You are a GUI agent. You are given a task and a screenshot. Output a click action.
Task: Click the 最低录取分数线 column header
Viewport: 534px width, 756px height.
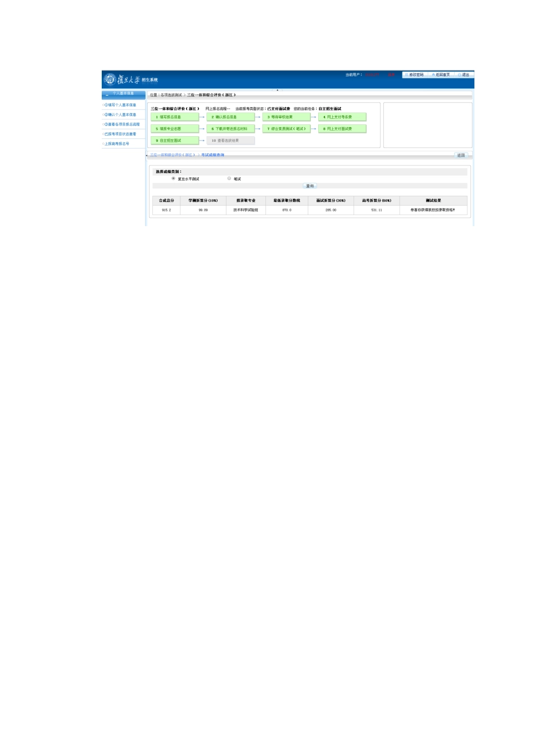(x=287, y=200)
